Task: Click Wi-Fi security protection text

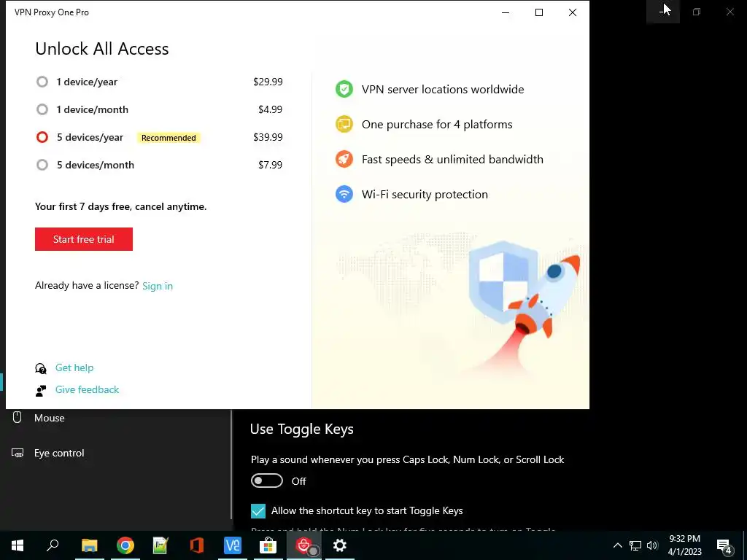Action: pos(425,194)
